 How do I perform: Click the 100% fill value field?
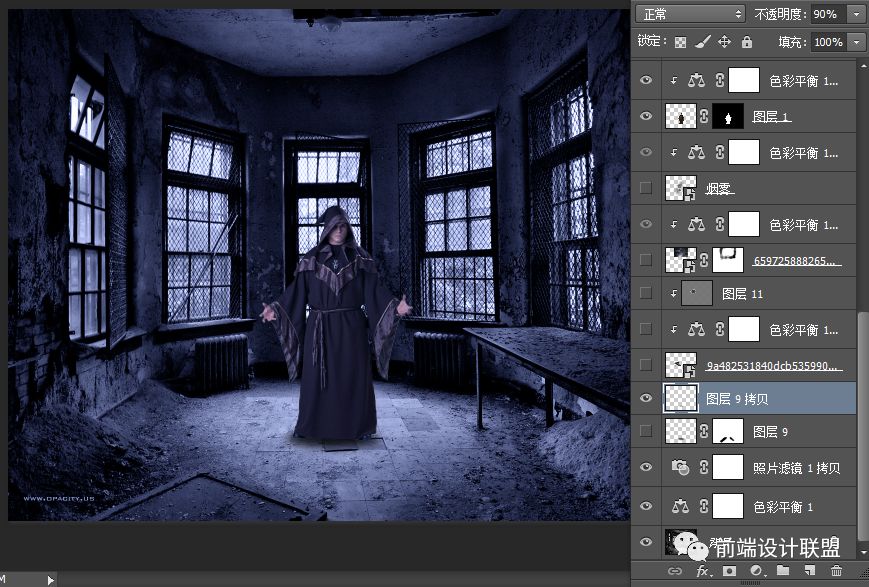coord(829,42)
